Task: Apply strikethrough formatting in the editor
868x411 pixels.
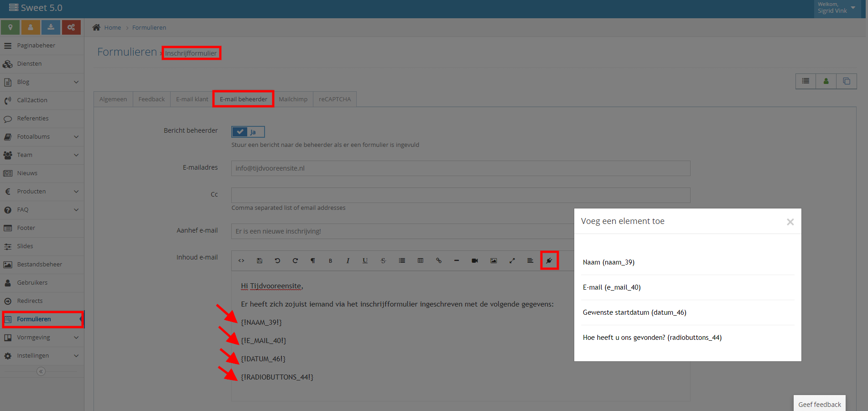Action: click(x=383, y=260)
